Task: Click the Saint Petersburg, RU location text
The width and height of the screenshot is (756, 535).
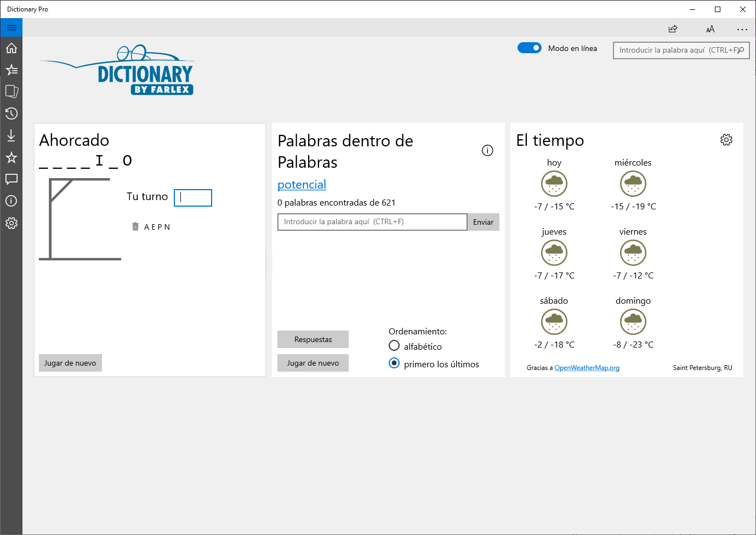Action: [703, 368]
